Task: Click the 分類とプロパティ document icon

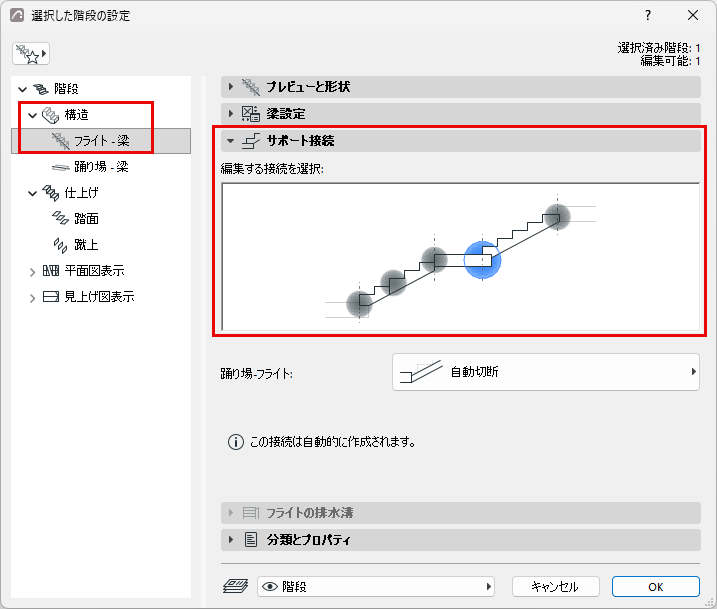Action: tap(251, 540)
